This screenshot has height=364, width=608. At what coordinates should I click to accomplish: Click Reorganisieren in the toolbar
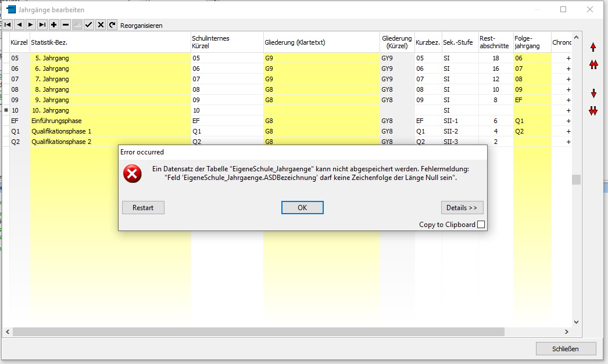point(141,26)
